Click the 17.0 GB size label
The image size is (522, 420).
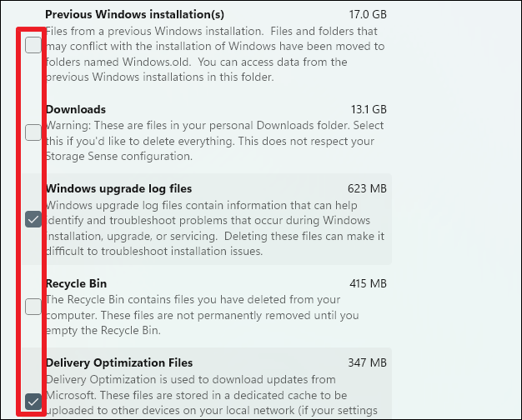pyautogui.click(x=369, y=15)
